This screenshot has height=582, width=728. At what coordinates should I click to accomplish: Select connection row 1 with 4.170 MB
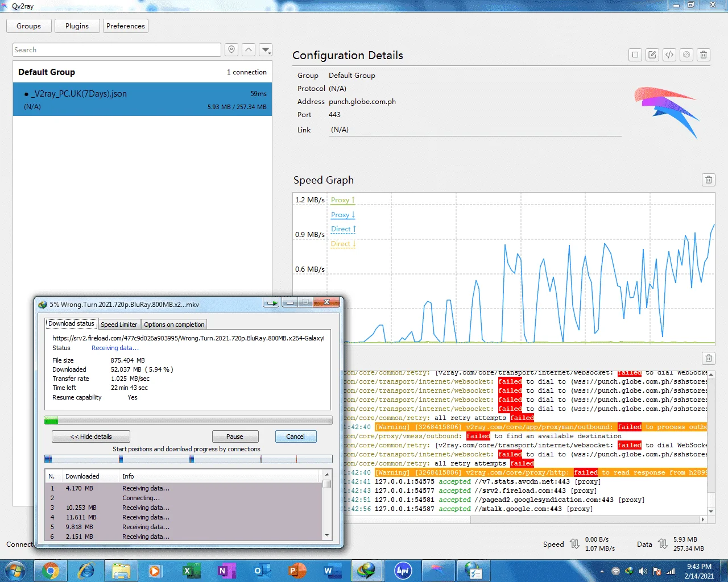tap(183, 488)
